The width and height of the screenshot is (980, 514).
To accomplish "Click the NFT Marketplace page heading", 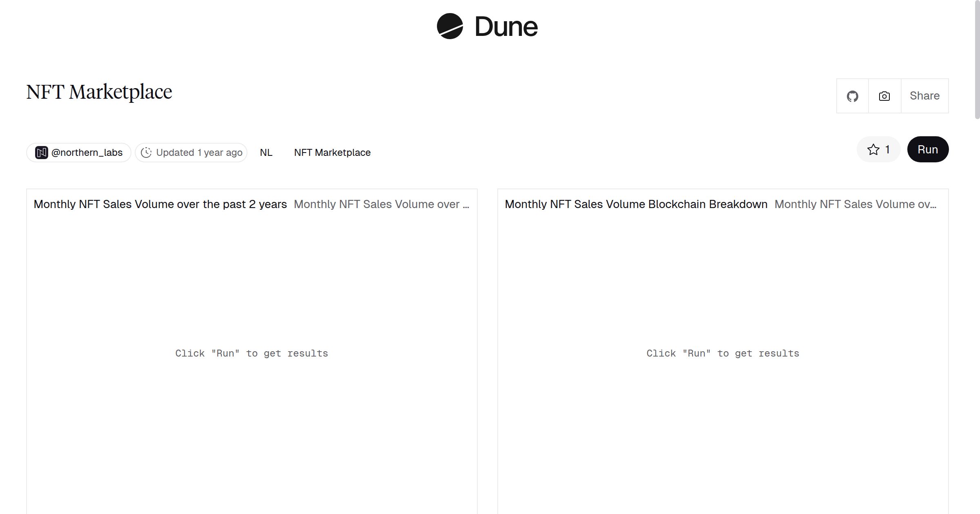I will (x=99, y=91).
